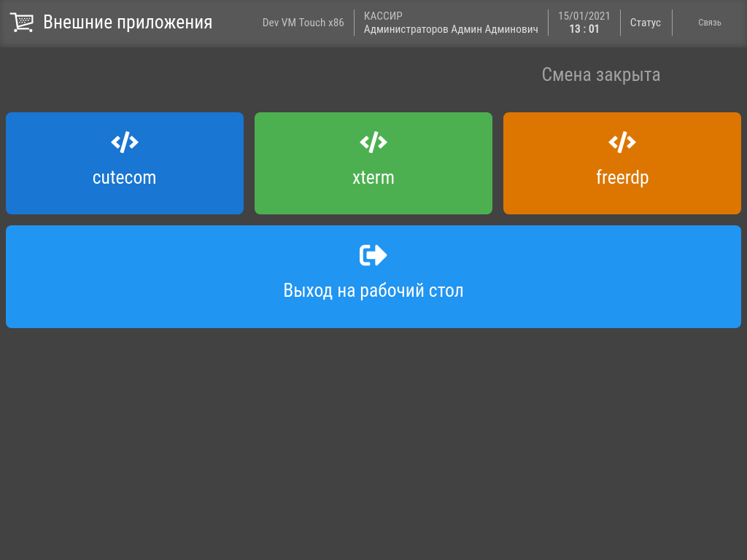The image size is (747, 560).
Task: Click the cashier name 'Администраторов Админ Админович'
Action: (x=451, y=29)
